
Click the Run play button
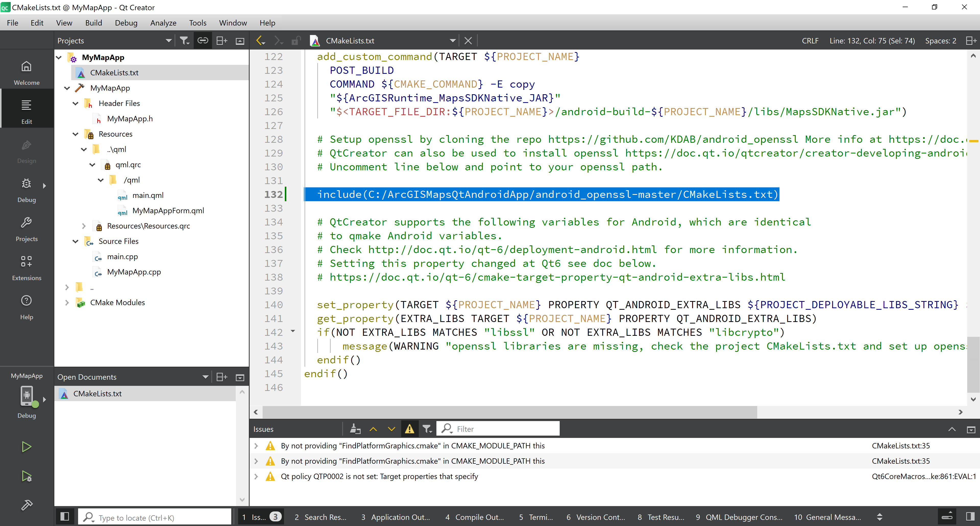26,446
